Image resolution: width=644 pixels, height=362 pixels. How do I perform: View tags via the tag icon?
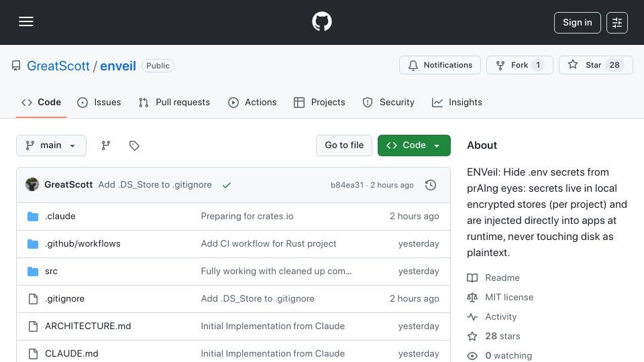[x=134, y=145]
